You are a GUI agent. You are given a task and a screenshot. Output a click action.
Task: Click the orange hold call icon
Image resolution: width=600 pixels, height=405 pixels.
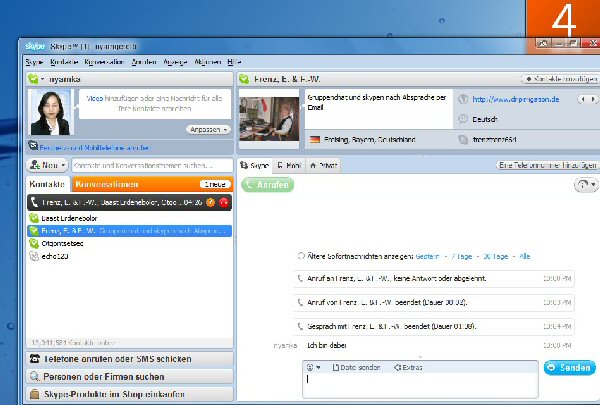pos(210,202)
